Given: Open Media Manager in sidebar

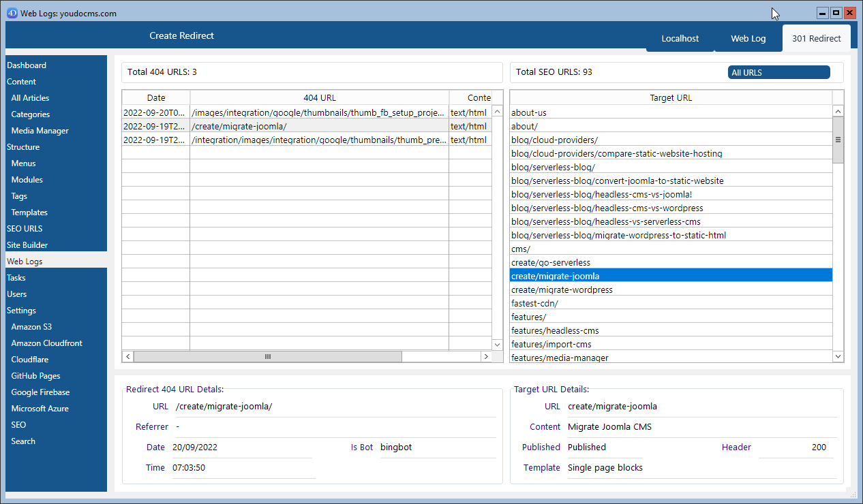Looking at the screenshot, I should click(x=40, y=131).
